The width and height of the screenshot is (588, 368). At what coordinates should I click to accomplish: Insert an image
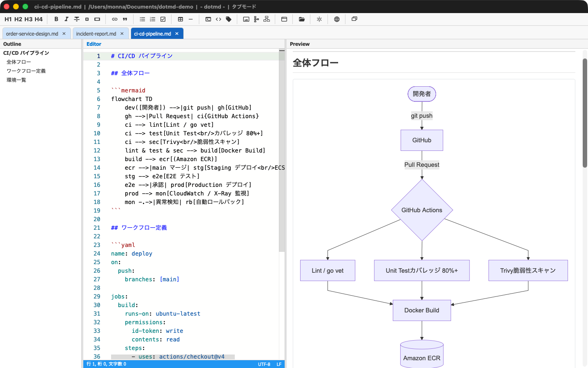pyautogui.click(x=246, y=19)
